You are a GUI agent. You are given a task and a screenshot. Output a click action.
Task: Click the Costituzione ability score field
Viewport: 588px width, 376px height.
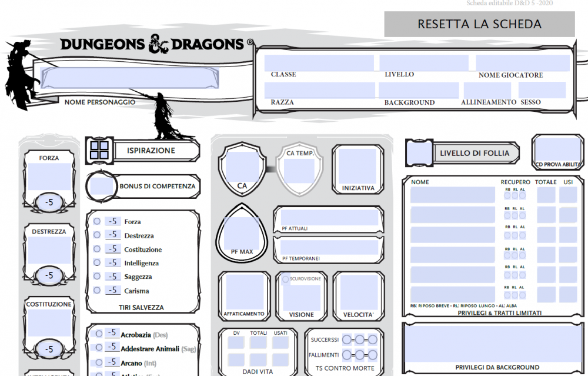pos(49,323)
